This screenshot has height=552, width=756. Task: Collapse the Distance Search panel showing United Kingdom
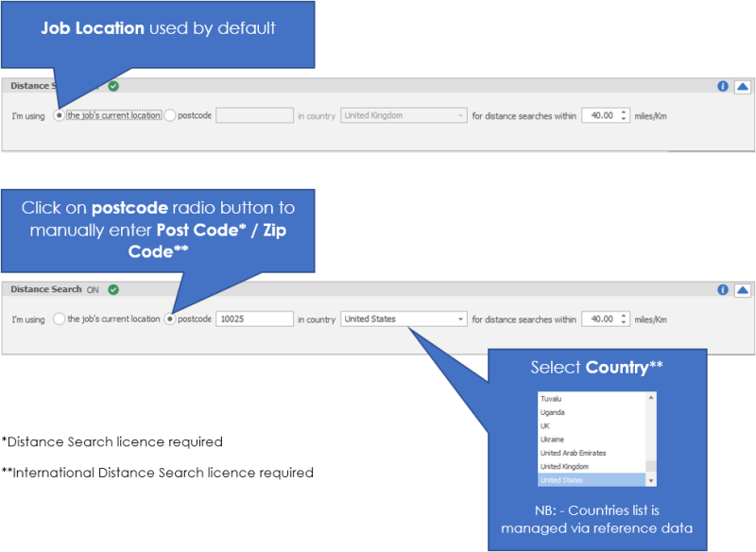742,86
